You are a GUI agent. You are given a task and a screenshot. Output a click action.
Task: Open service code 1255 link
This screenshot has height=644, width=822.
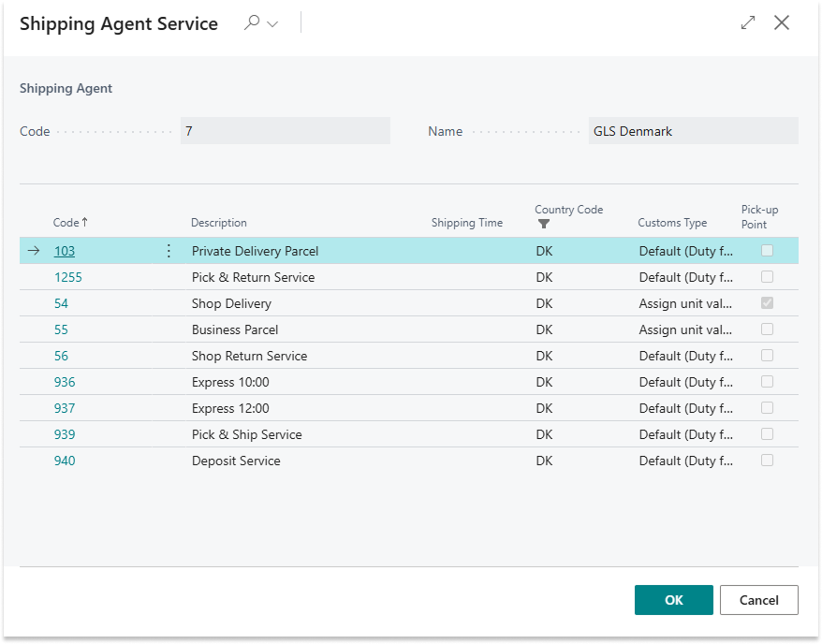click(x=68, y=277)
